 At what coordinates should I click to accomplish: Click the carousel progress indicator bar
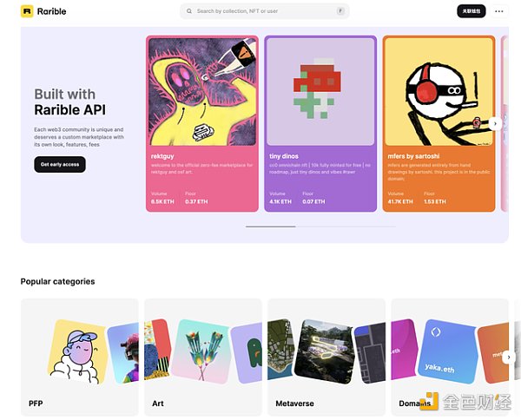320,226
